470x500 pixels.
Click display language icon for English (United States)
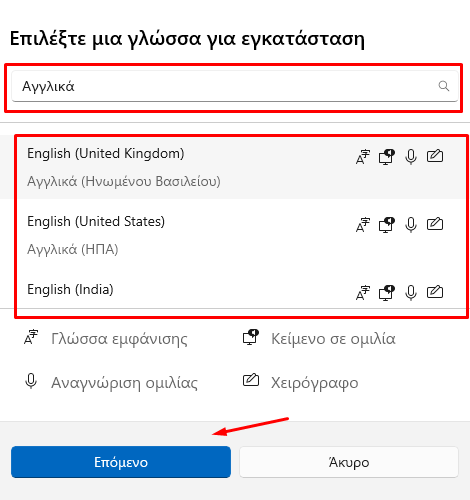363,225
